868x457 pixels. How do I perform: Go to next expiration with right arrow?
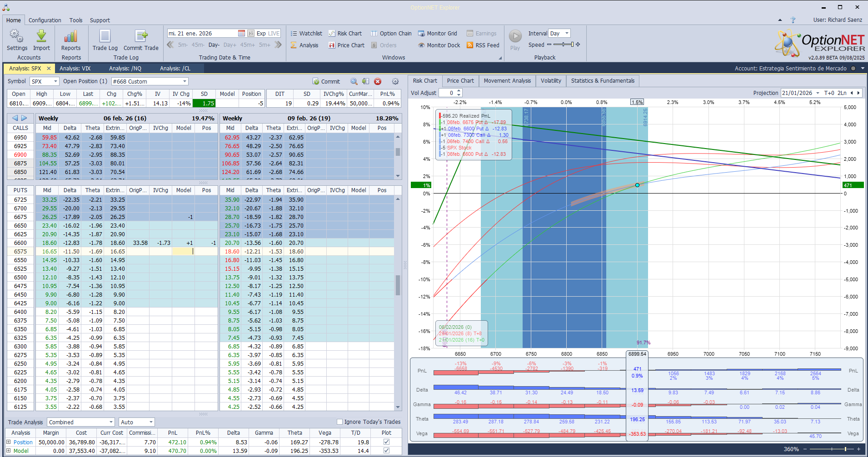click(25, 118)
